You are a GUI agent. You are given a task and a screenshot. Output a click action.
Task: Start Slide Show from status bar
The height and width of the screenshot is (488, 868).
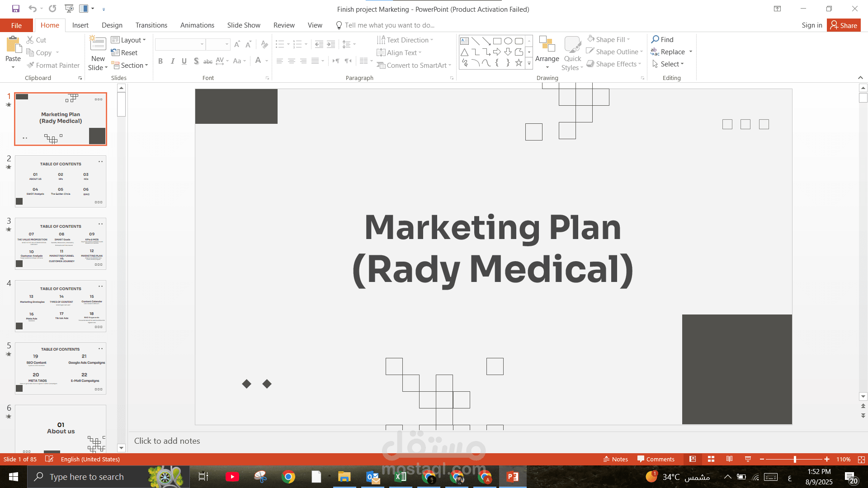(x=748, y=459)
